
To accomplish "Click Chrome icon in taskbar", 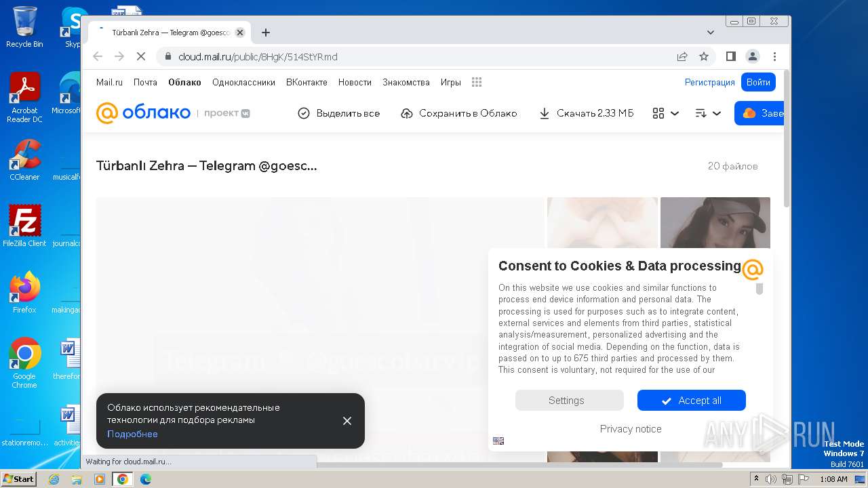I will click(123, 479).
